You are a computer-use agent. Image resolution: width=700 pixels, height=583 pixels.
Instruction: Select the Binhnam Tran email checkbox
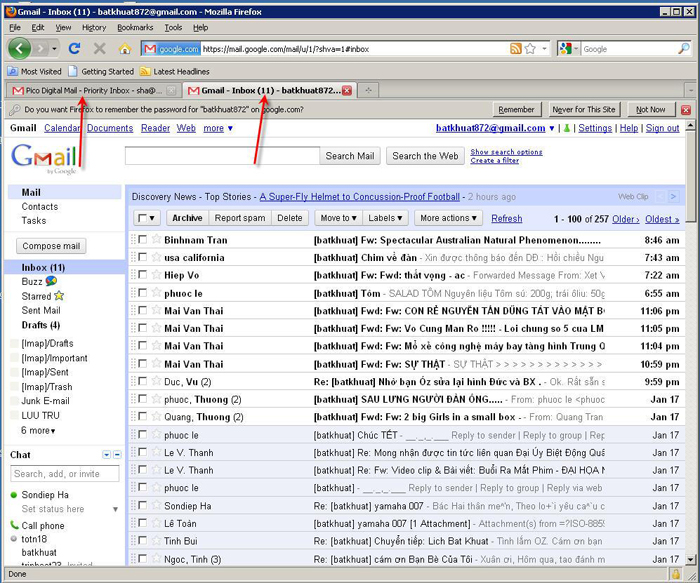point(142,239)
